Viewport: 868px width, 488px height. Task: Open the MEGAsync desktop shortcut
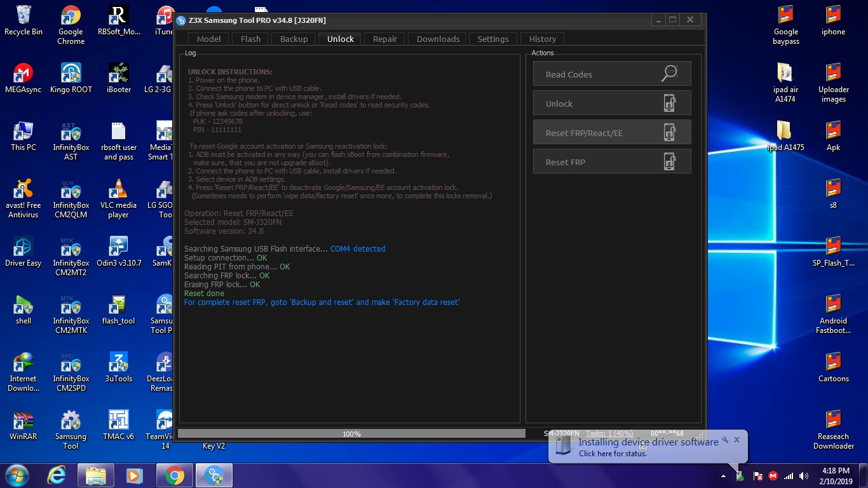(x=24, y=78)
